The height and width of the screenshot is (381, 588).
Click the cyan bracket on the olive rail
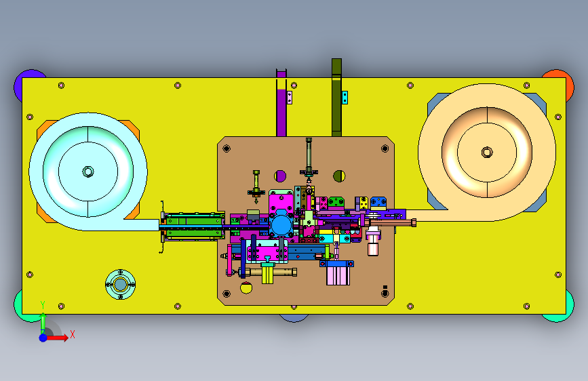point(345,98)
